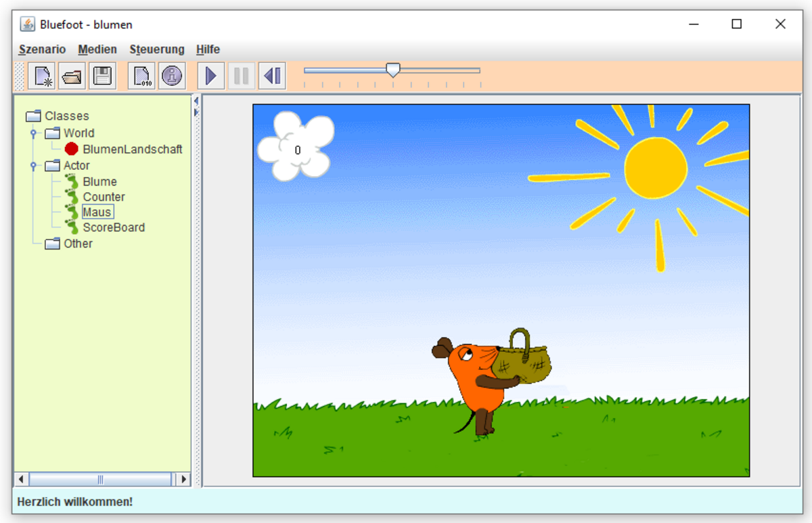The width and height of the screenshot is (812, 523).
Task: Minimize the Bluefoot window
Action: coord(694,24)
